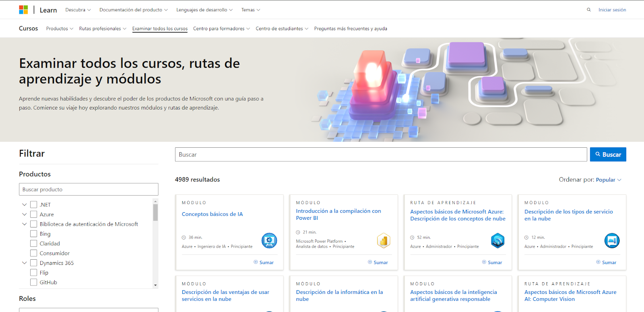The height and width of the screenshot is (312, 644).
Task: Open Lenguajes de desarrollo menu
Action: [x=204, y=10]
